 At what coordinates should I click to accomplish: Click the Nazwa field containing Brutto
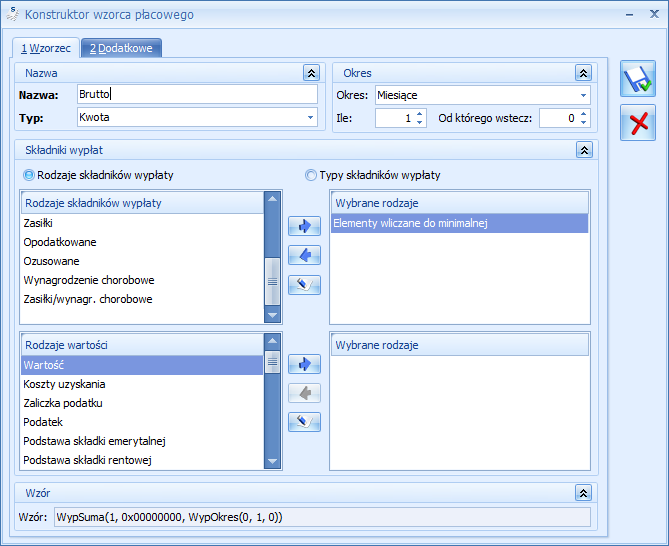click(x=197, y=94)
